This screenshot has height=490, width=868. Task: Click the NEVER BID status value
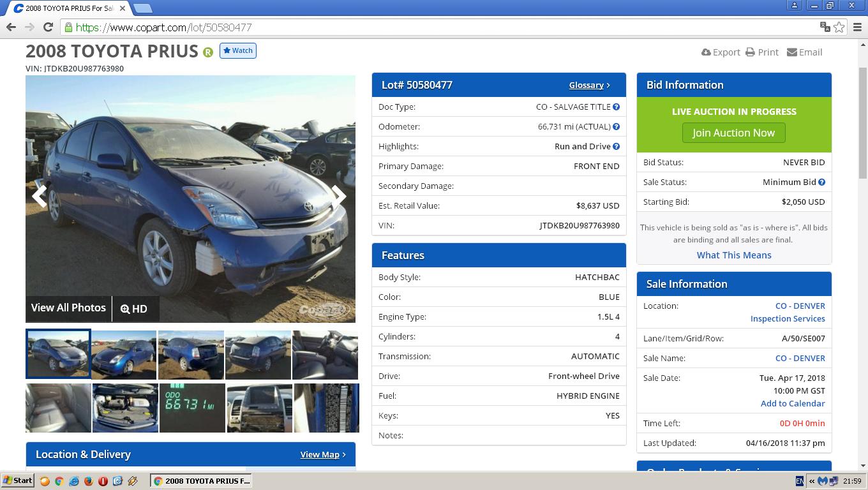pos(804,163)
